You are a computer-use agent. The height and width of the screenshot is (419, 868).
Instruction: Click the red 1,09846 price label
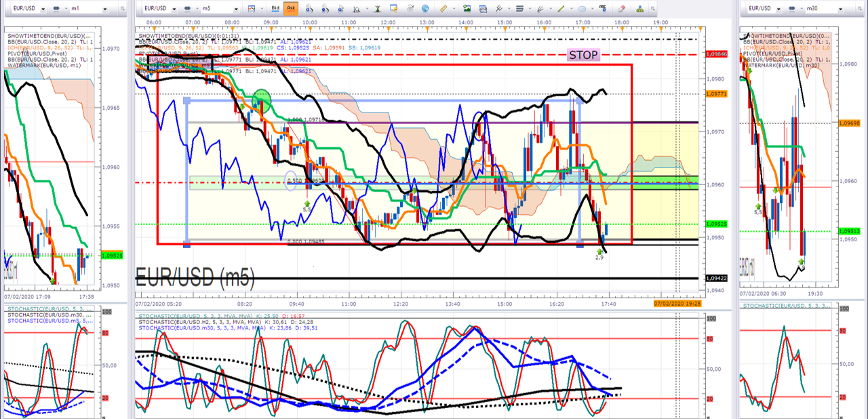[x=716, y=54]
